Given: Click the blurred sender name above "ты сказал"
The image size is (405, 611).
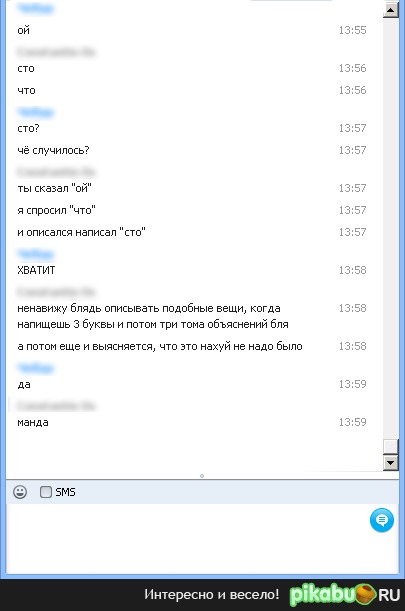Looking at the screenshot, I should pyautogui.click(x=56, y=171).
